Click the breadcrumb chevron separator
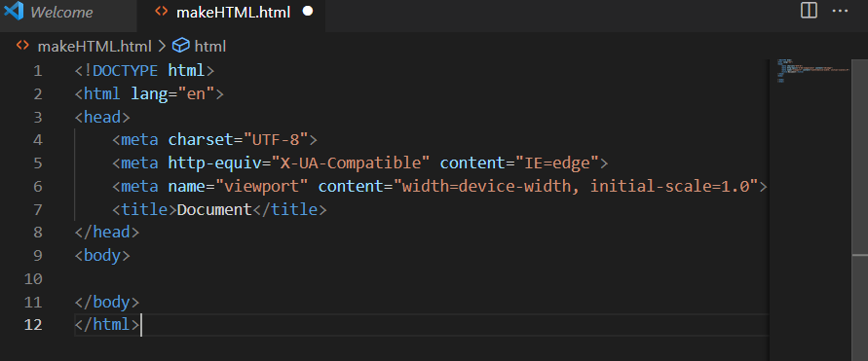 pos(162,47)
